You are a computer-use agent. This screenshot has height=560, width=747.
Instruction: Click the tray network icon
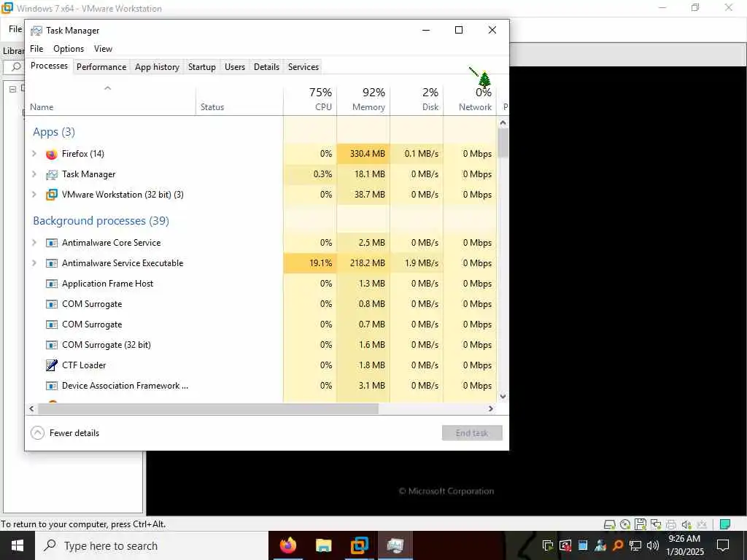tap(635, 545)
